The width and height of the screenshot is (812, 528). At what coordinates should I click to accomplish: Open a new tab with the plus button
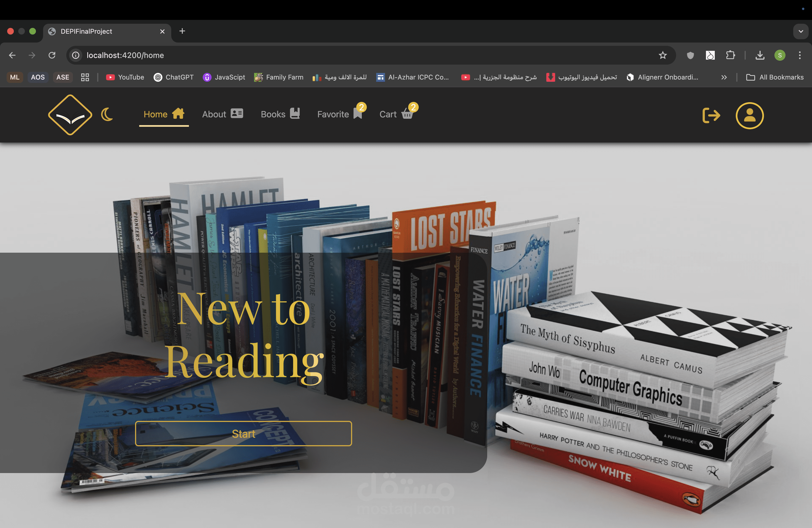182,31
